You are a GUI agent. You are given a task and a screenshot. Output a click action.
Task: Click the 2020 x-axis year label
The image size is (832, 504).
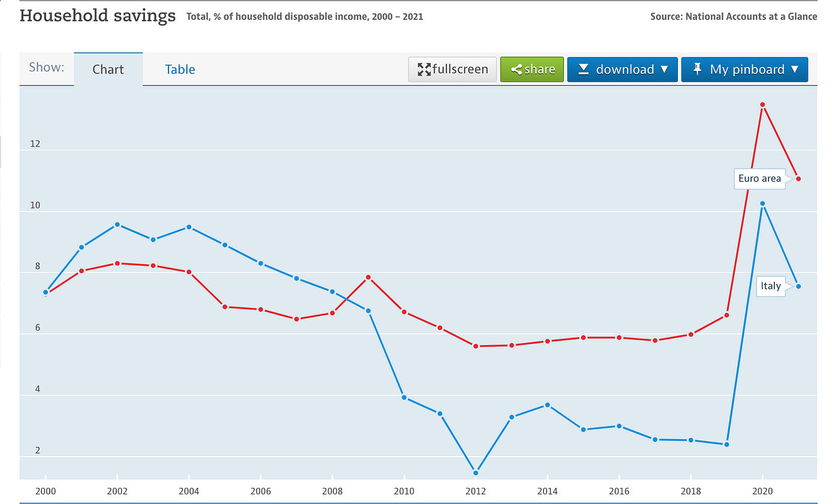click(x=762, y=490)
